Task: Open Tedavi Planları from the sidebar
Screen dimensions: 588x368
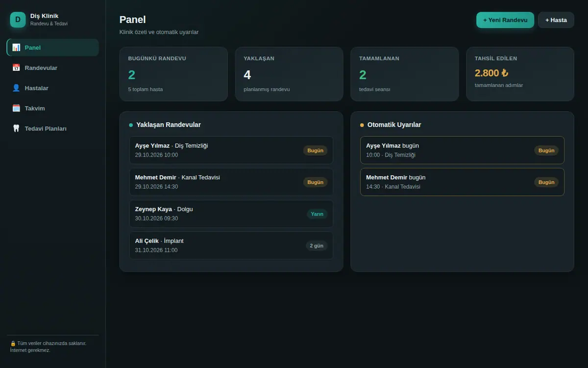Action: point(53,128)
